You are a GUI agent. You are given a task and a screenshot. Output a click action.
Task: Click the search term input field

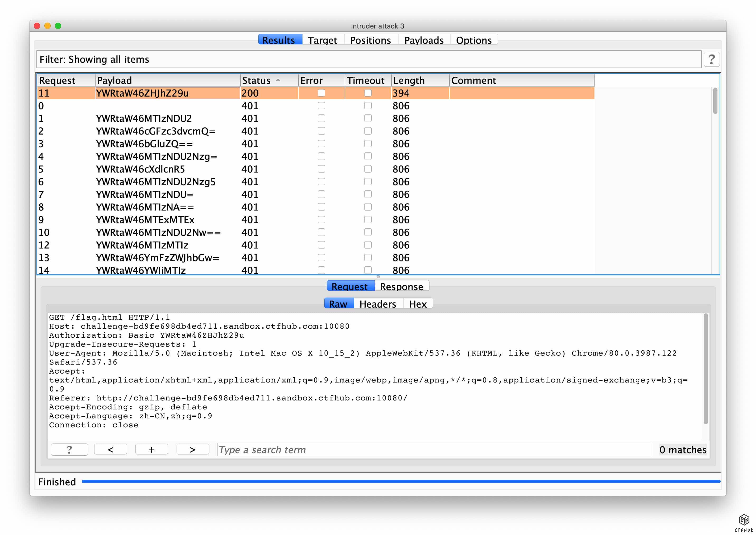[x=434, y=449]
